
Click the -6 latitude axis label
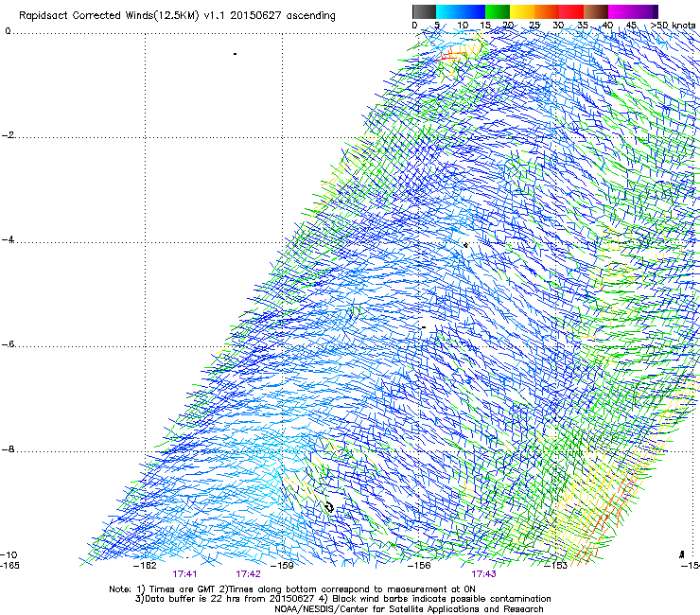8,344
